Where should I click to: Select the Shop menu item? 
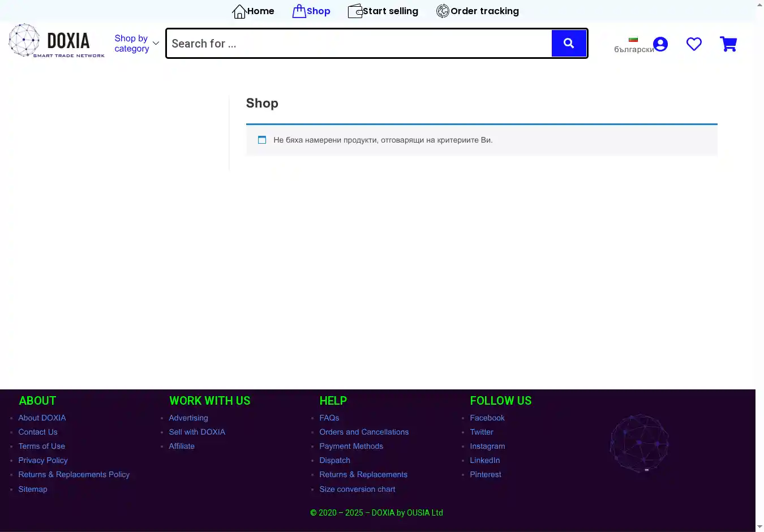(x=318, y=11)
